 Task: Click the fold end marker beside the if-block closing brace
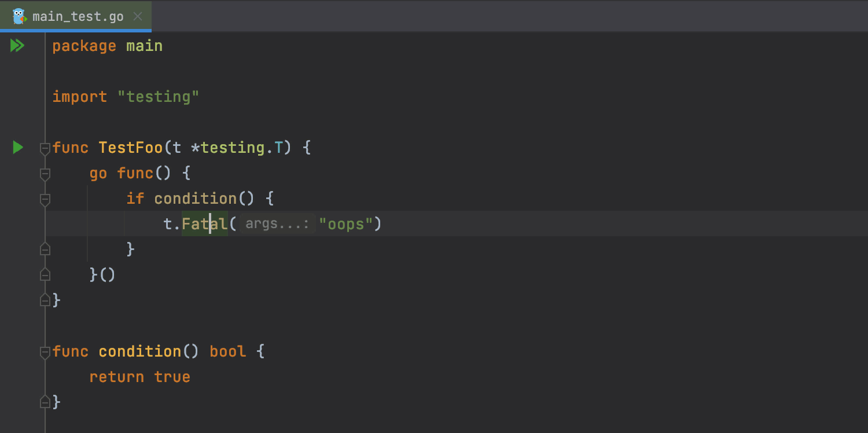click(x=45, y=249)
